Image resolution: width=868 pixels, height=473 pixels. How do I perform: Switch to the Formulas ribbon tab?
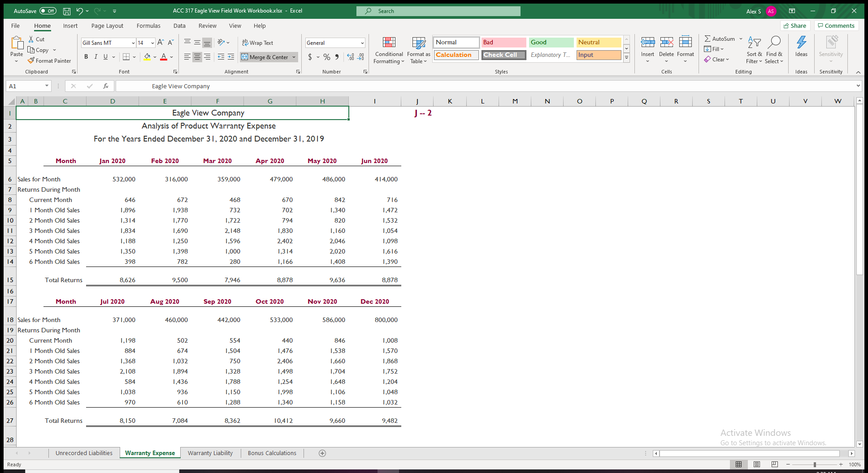coord(148,26)
